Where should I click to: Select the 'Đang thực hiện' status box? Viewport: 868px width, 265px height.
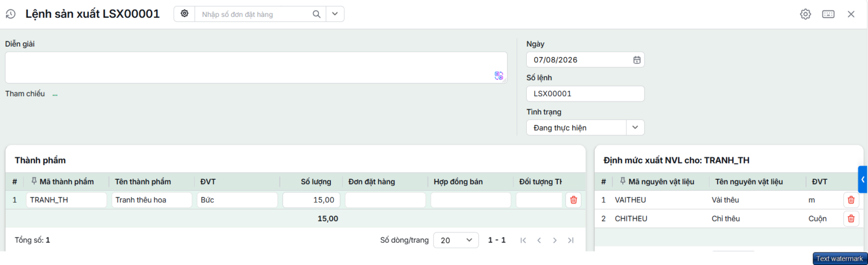click(576, 128)
